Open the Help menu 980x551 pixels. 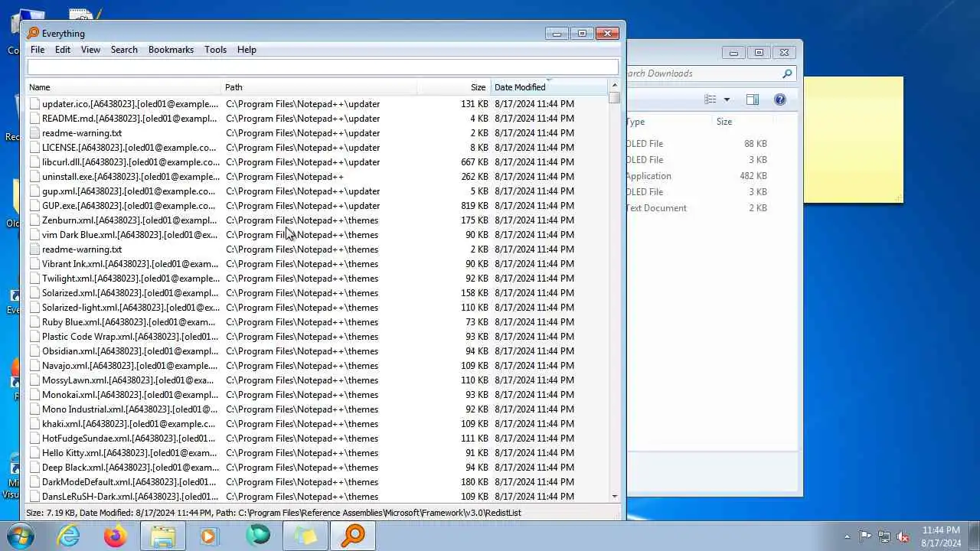[x=247, y=50]
